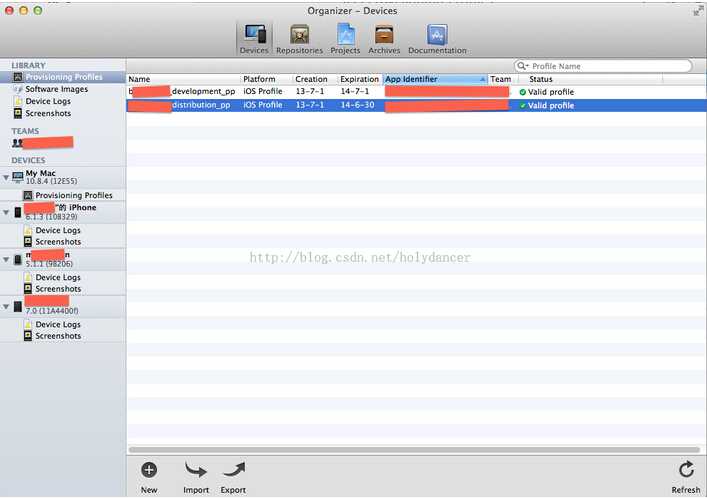Click the Export arrow icon
The width and height of the screenshot is (707, 499).
[x=234, y=470]
